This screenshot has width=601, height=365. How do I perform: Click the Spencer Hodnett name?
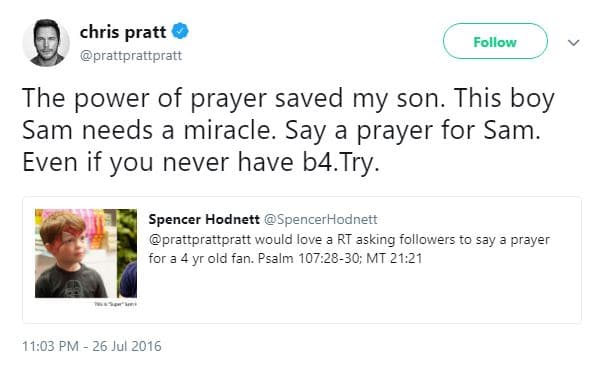pos(204,219)
